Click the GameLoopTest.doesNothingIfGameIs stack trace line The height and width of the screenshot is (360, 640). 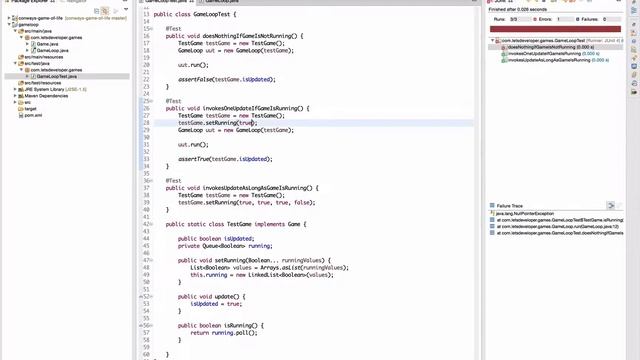tap(560, 233)
